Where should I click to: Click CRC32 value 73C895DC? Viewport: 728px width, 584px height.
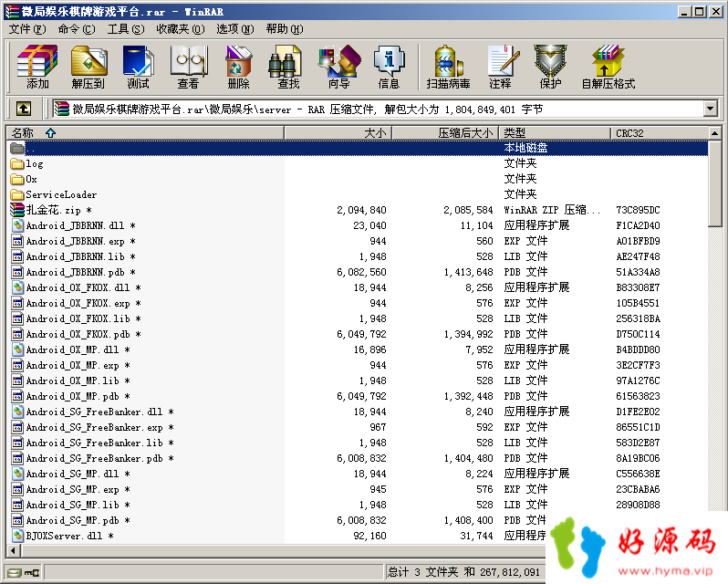coord(638,210)
